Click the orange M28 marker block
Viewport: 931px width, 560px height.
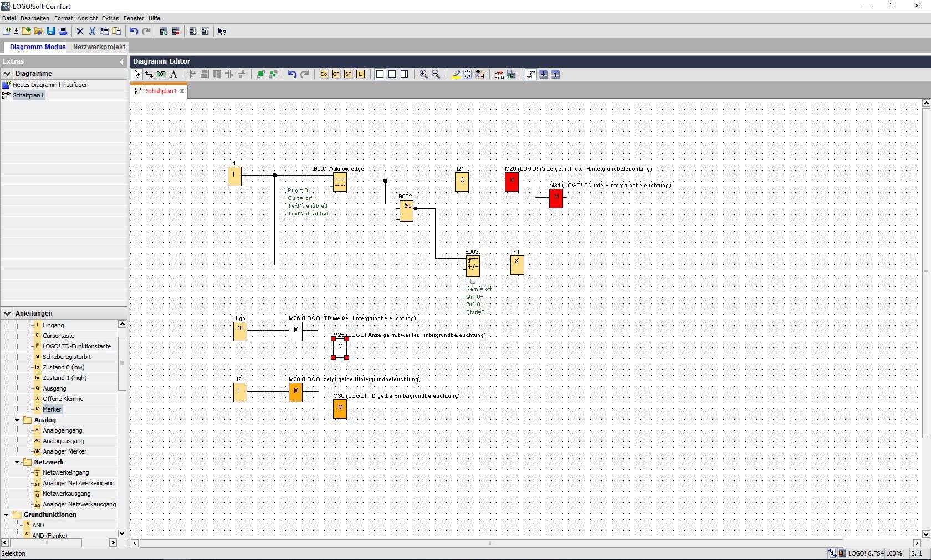coord(295,392)
